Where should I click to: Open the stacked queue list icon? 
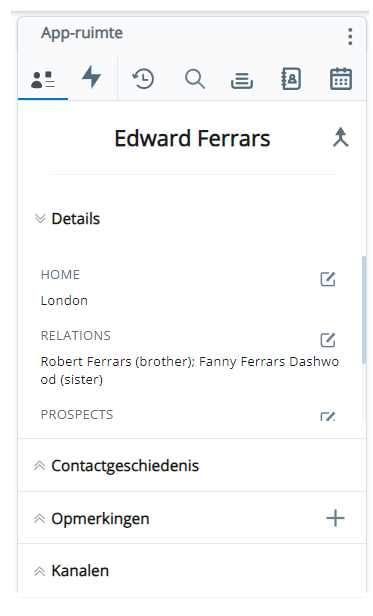click(242, 80)
